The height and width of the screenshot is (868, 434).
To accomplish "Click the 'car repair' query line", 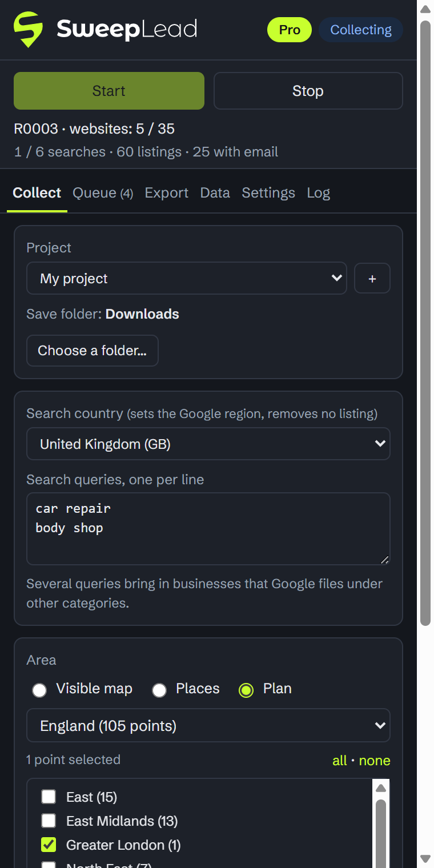I will 73,508.
